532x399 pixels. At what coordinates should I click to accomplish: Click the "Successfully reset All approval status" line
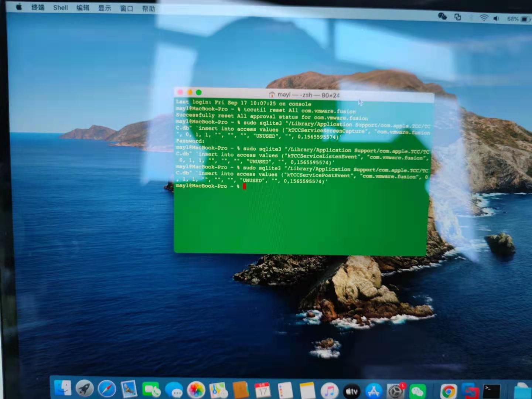[x=272, y=117]
